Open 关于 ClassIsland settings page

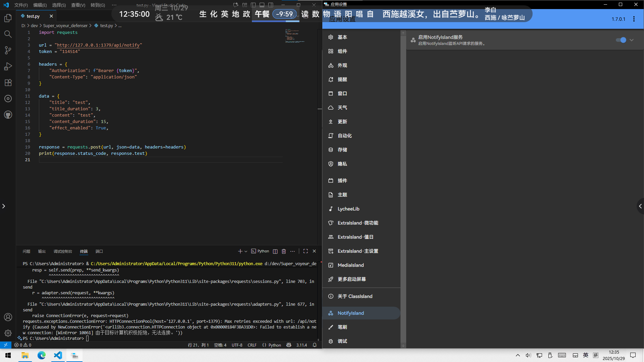355,296
